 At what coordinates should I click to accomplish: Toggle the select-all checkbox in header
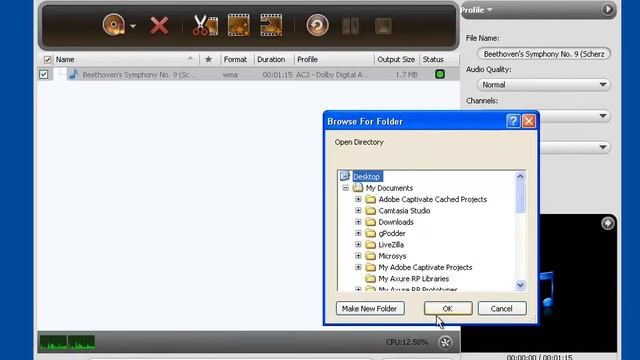point(47,60)
